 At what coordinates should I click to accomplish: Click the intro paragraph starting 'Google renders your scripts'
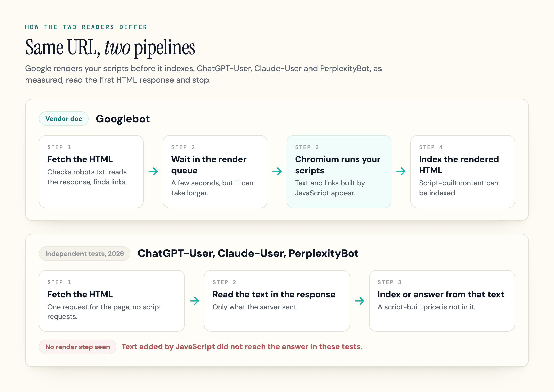pos(203,74)
